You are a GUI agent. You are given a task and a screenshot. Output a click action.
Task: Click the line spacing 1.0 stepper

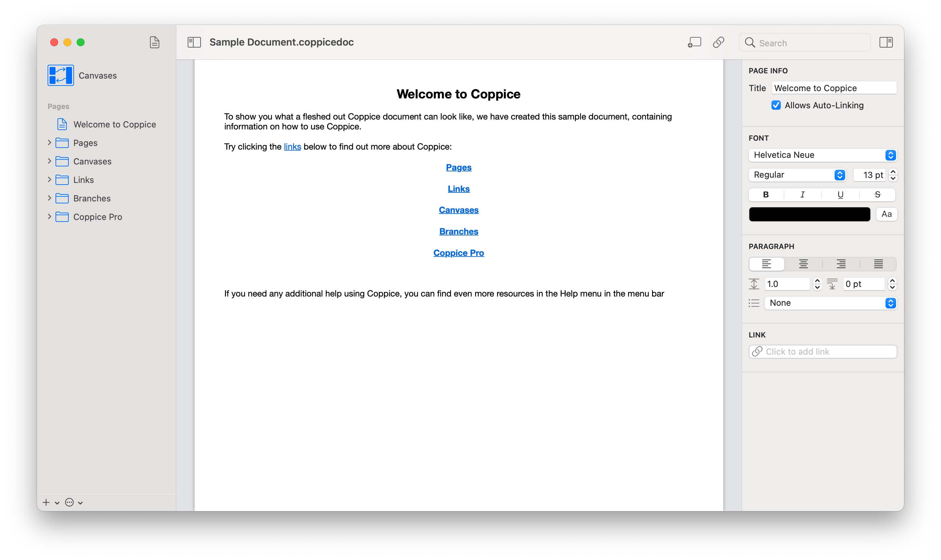817,284
